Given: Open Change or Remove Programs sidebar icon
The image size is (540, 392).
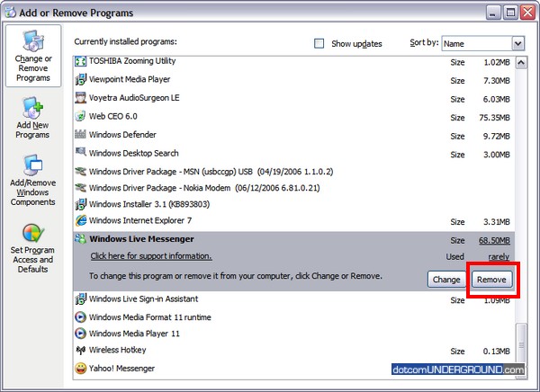Looking at the screenshot, I should pyautogui.click(x=33, y=41).
